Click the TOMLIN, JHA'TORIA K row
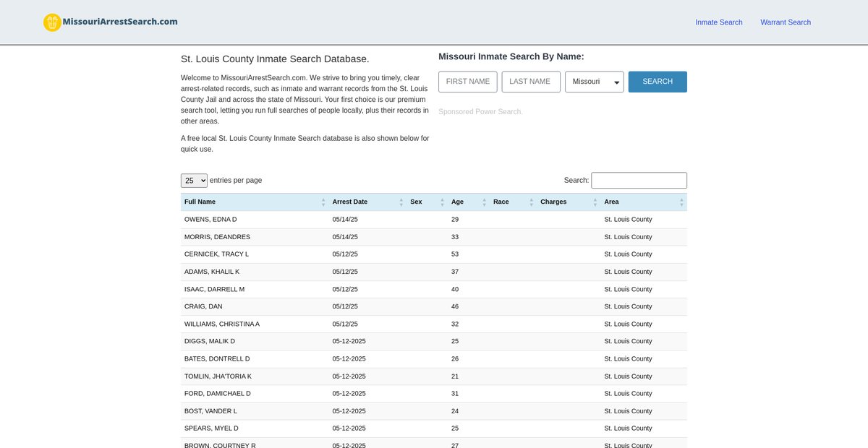This screenshot has height=448, width=868. click(x=218, y=376)
